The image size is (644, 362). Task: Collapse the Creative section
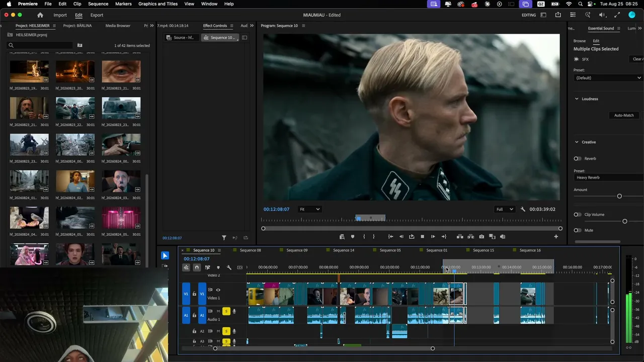[x=577, y=142]
